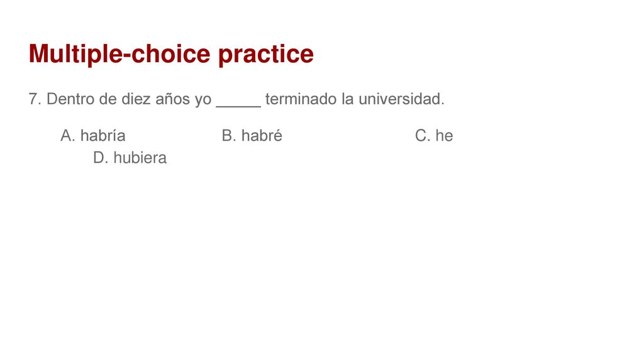The image size is (644, 362).
Task: Click the word universidad in the sentence
Action: click(401, 99)
